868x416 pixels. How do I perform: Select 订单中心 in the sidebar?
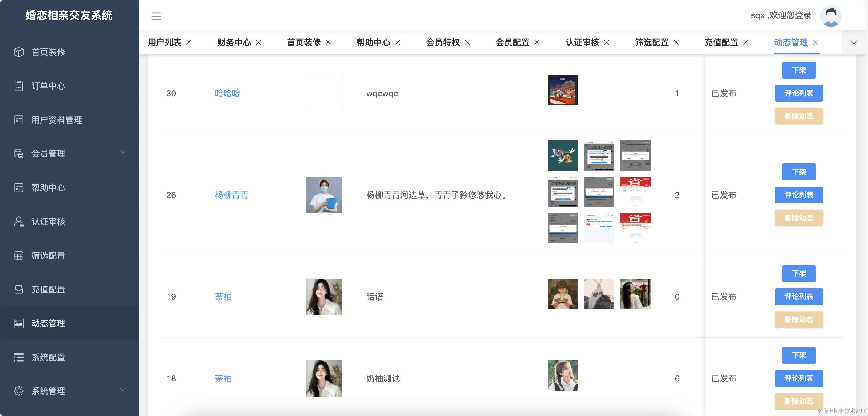coord(48,86)
